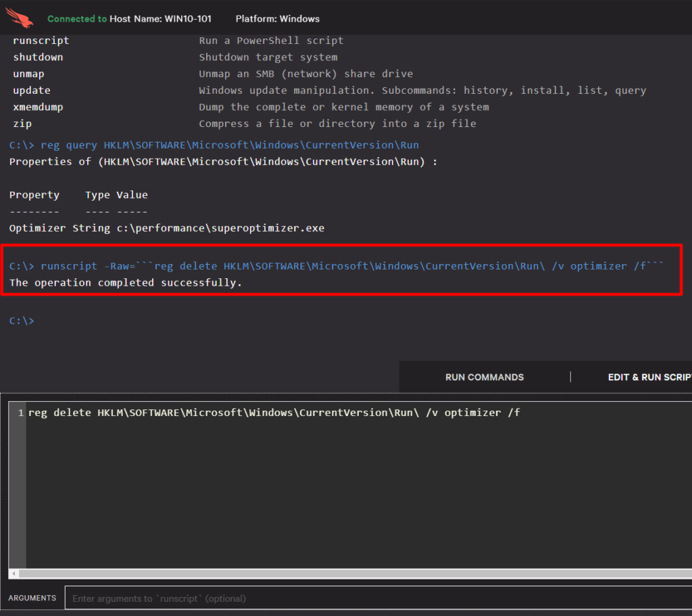
Task: Click the script editor line with reg delete
Action: (x=274, y=413)
